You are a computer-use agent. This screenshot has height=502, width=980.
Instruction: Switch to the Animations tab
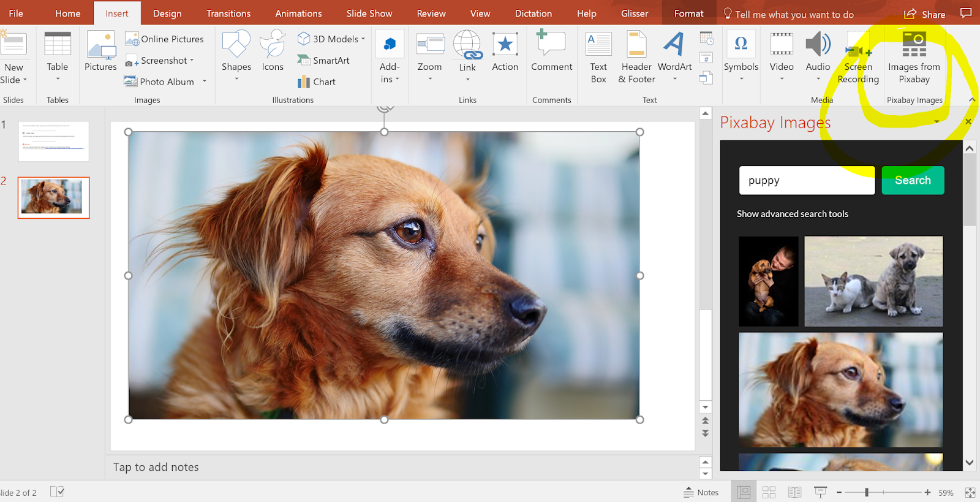298,13
